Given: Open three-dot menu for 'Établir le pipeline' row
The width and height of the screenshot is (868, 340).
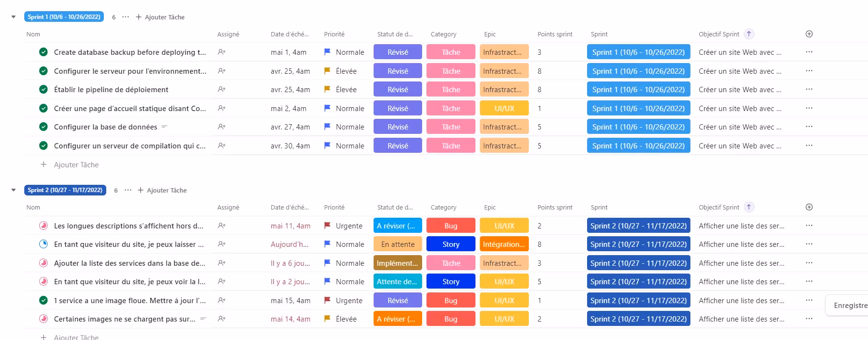Looking at the screenshot, I should click(809, 89).
